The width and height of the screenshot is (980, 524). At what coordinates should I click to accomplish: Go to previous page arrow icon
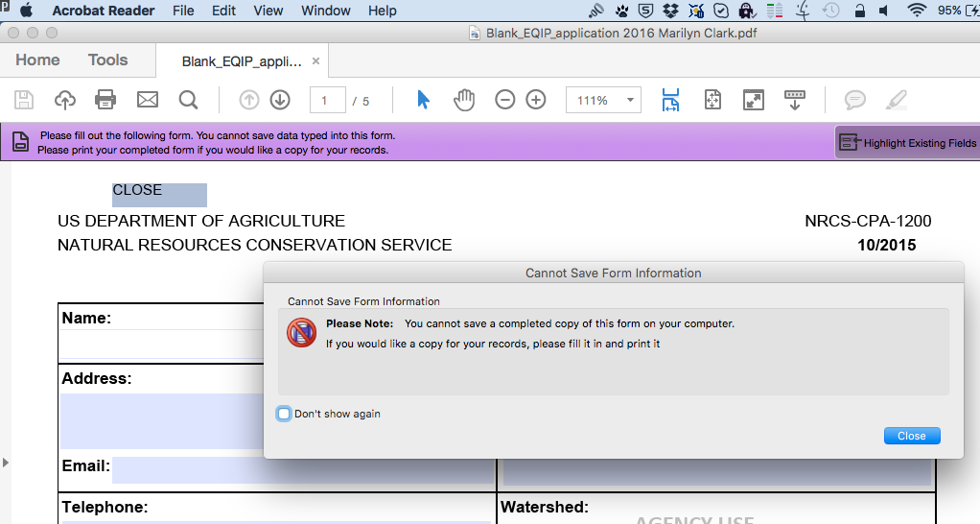pyautogui.click(x=248, y=100)
